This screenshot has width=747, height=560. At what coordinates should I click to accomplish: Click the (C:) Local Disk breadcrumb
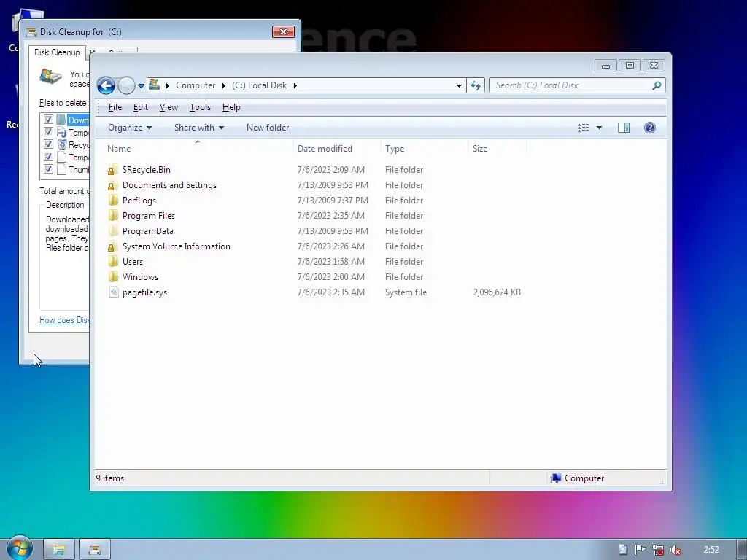tap(260, 85)
